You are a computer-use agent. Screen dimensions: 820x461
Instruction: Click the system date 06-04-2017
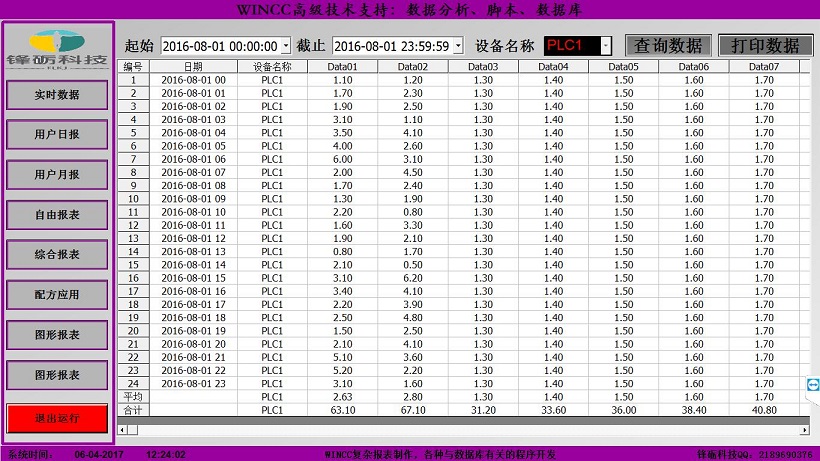point(99,454)
